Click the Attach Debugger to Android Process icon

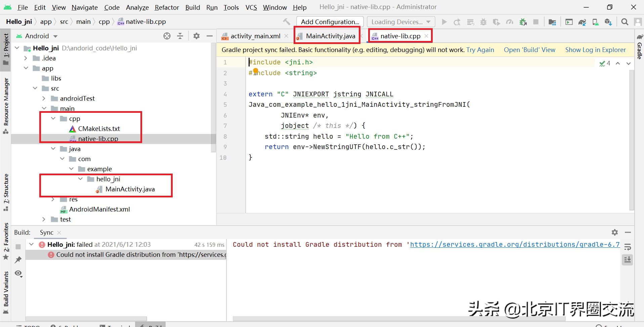pyautogui.click(x=523, y=22)
